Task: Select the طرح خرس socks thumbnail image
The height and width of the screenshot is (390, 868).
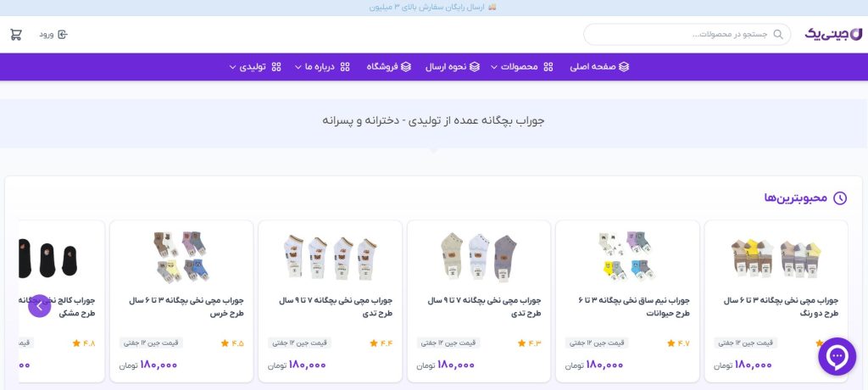Action: coord(181,255)
